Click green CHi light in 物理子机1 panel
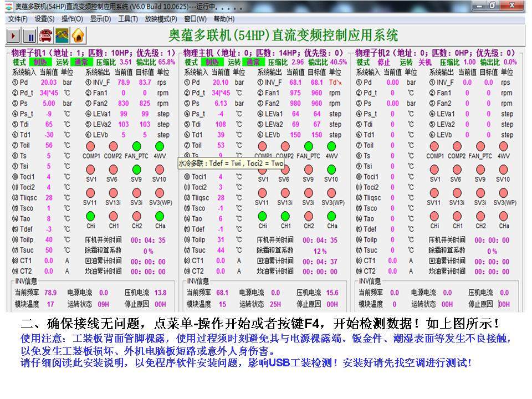Viewport: 532px width, 399px height. coord(90,216)
